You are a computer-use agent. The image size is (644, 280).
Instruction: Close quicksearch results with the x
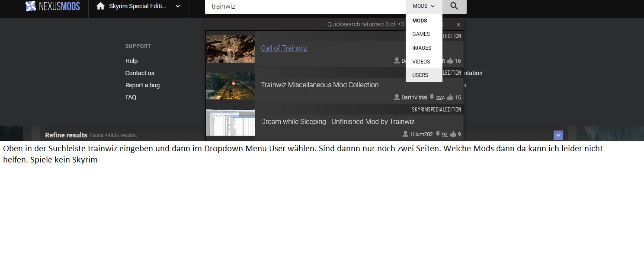[x=458, y=25]
